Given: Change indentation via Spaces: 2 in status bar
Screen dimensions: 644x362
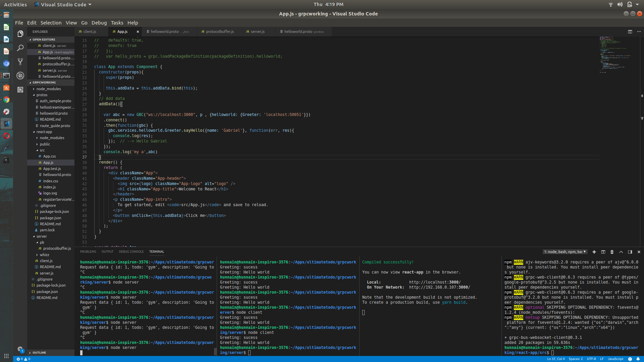Looking at the screenshot, I should [576, 359].
